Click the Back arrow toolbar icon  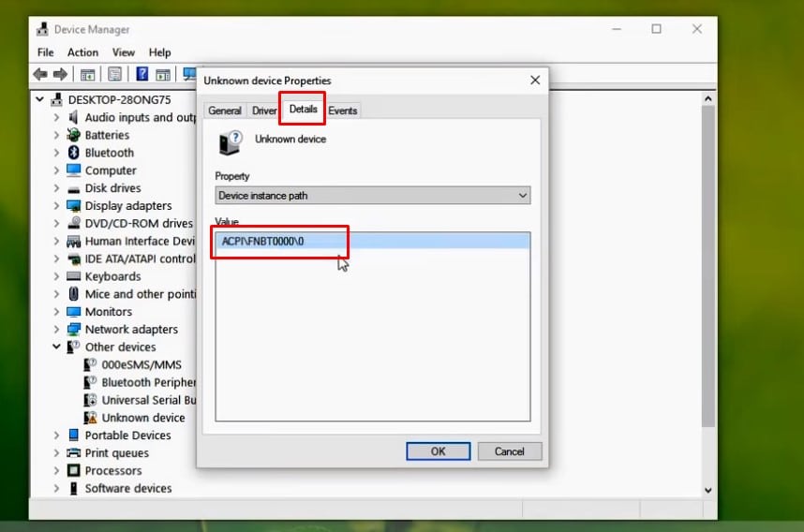pos(40,74)
